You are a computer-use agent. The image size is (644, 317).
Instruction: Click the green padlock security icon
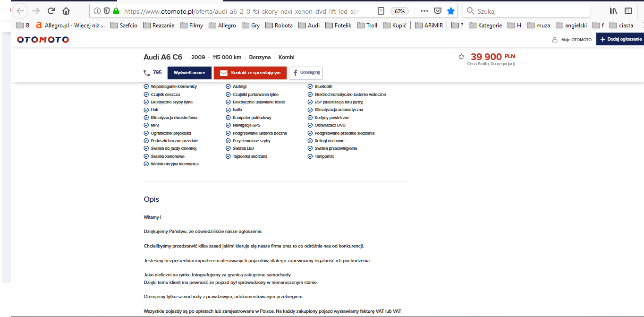[x=116, y=11]
